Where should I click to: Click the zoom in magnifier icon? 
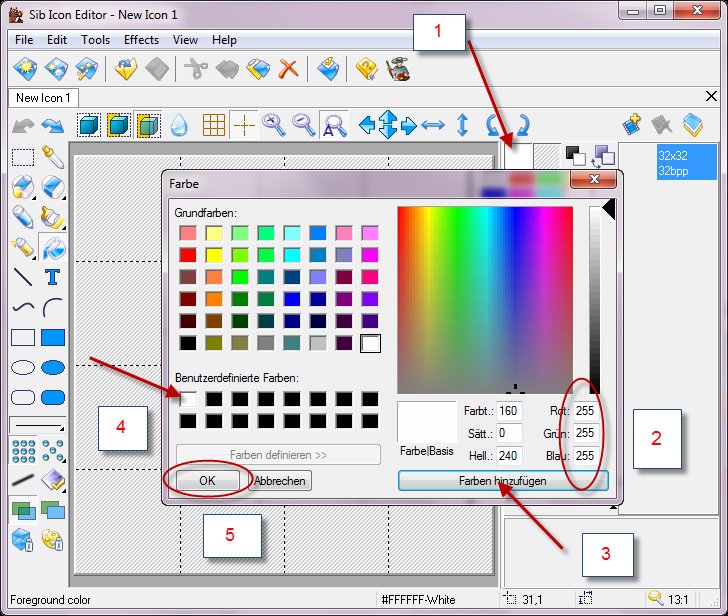coord(273,124)
